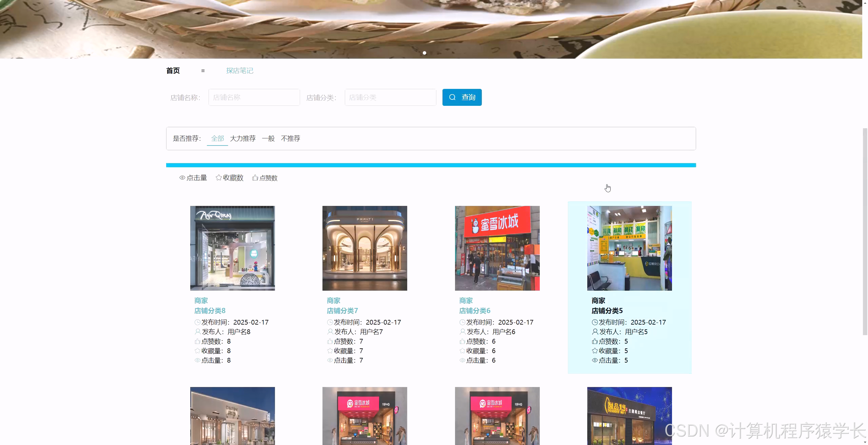Click star icon in 店铺分类7 card
Viewport: 868px width, 445px height.
[330, 351]
